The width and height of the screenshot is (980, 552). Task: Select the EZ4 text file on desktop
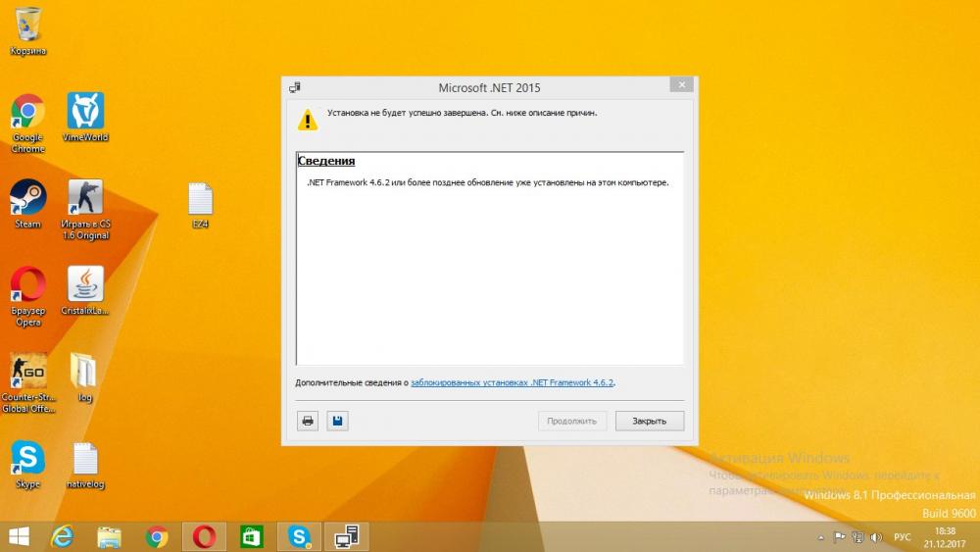[x=200, y=201]
